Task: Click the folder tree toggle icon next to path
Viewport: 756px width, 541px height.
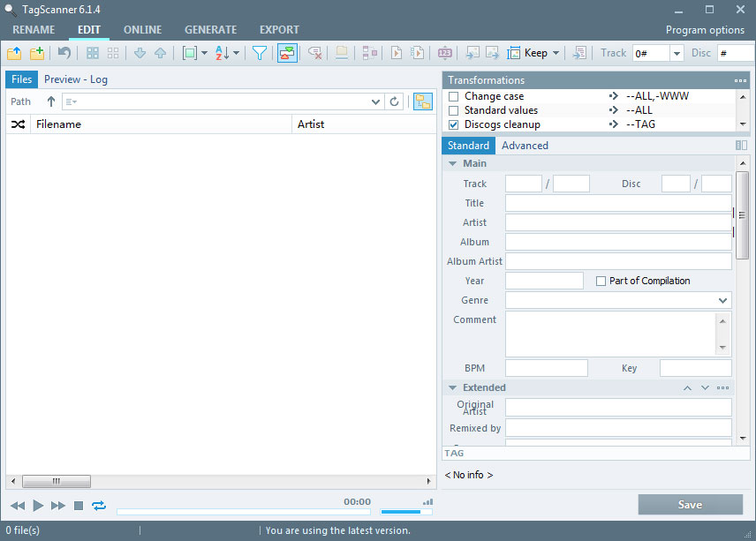Action: 423,101
